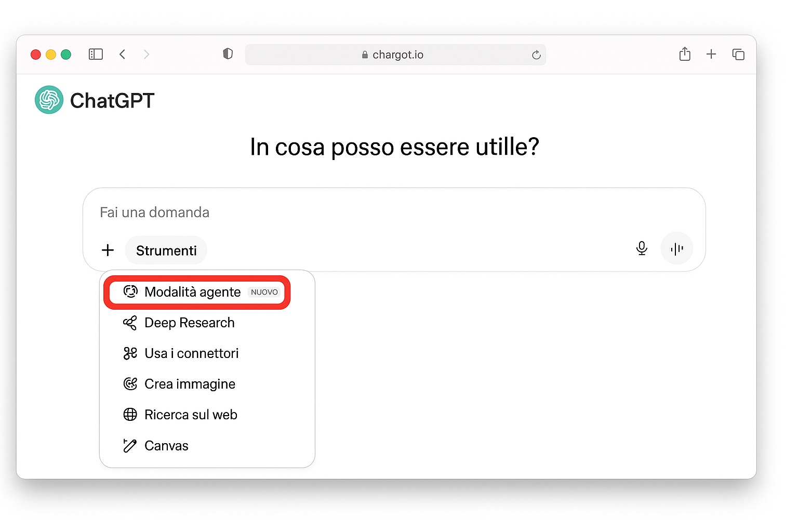Start dictation with the microphone icon
Screen dimensions: 798x532
pos(642,248)
